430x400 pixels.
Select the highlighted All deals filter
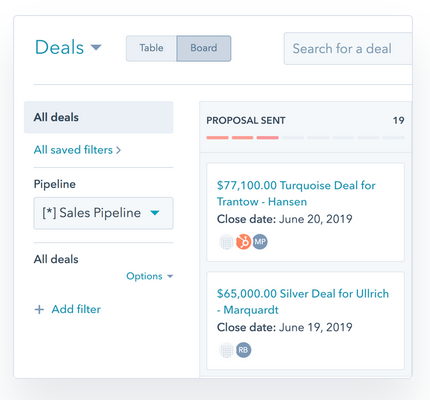[x=99, y=117]
